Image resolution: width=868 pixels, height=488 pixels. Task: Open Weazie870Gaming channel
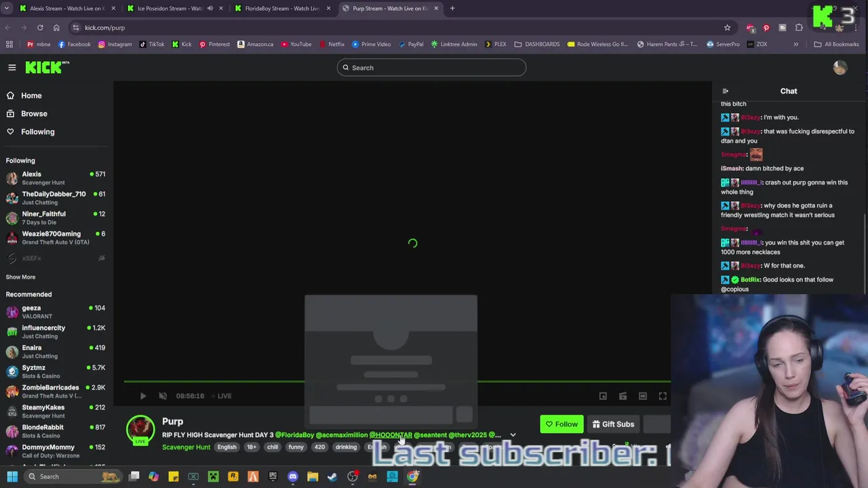(56, 237)
